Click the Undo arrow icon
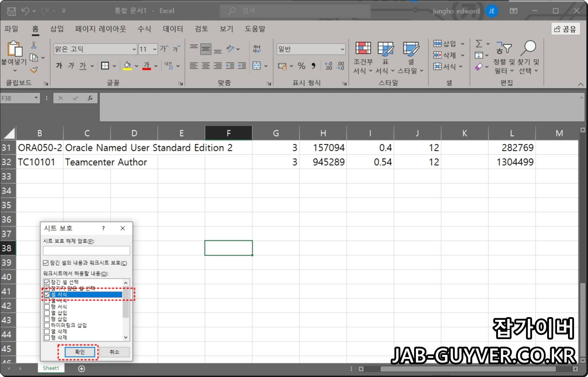588x377 pixels. (25, 11)
